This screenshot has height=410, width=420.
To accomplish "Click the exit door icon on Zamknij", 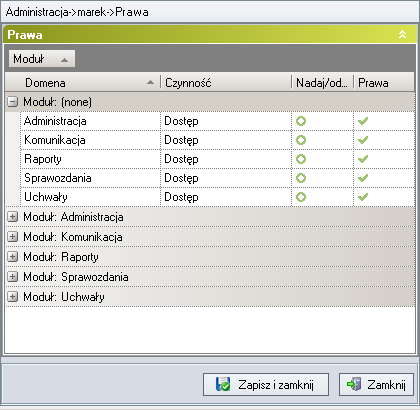I will coord(354,384).
